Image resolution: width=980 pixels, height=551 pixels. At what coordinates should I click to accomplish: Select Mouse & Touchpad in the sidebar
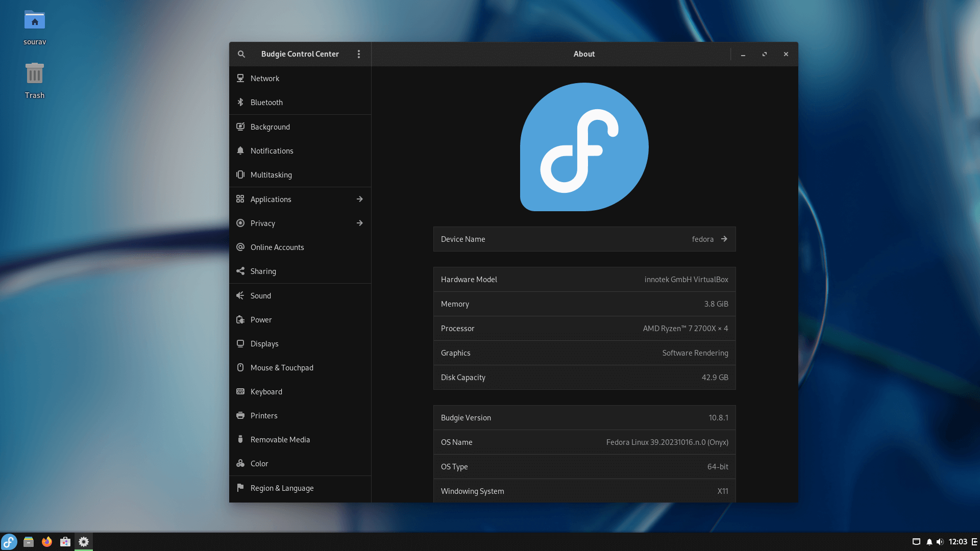pos(282,367)
